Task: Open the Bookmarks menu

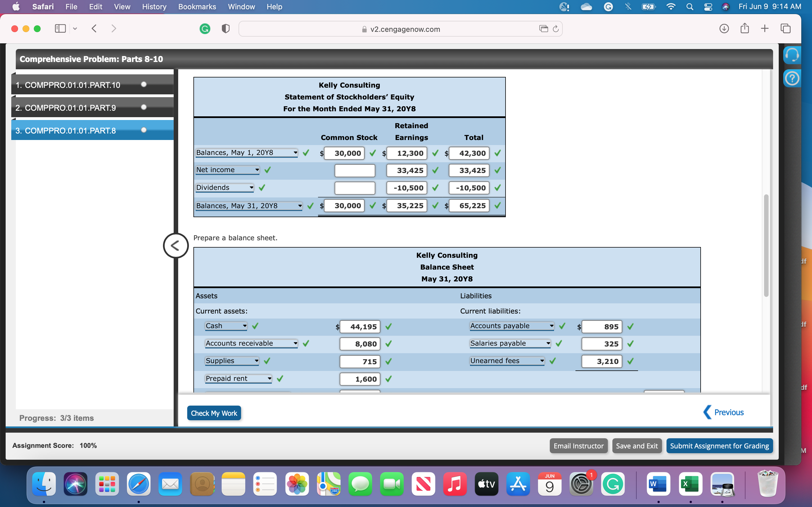Action: click(197, 7)
